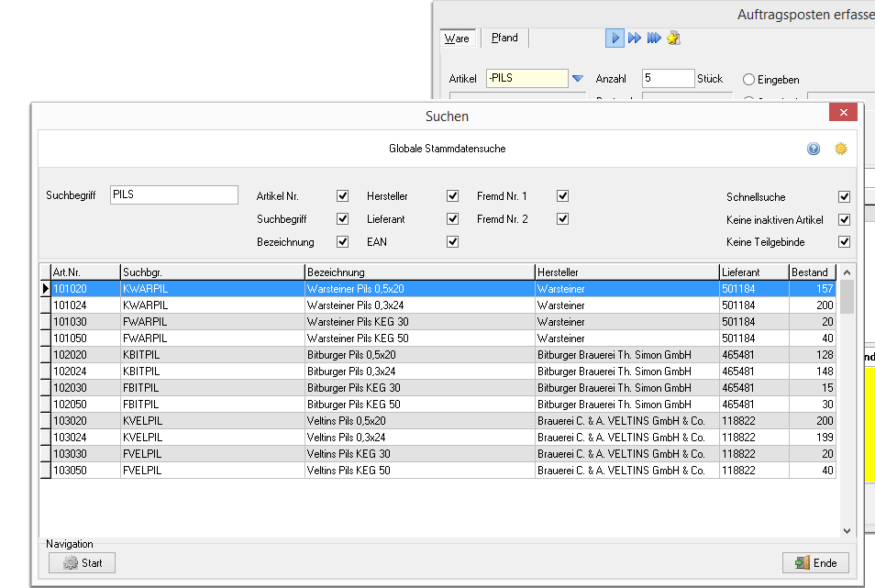Click the Suchbegriff search input field
The width and height of the screenshot is (875, 588).
tap(174, 194)
